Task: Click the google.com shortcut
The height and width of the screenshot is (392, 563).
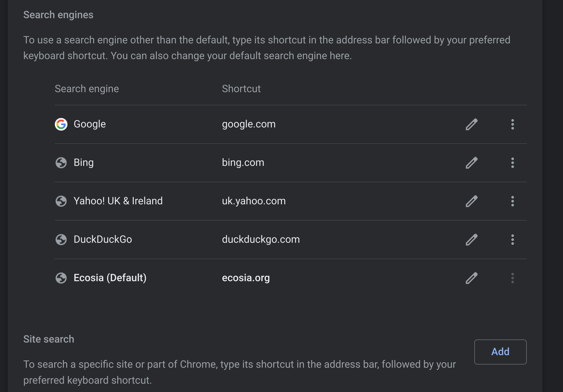Action: [249, 124]
